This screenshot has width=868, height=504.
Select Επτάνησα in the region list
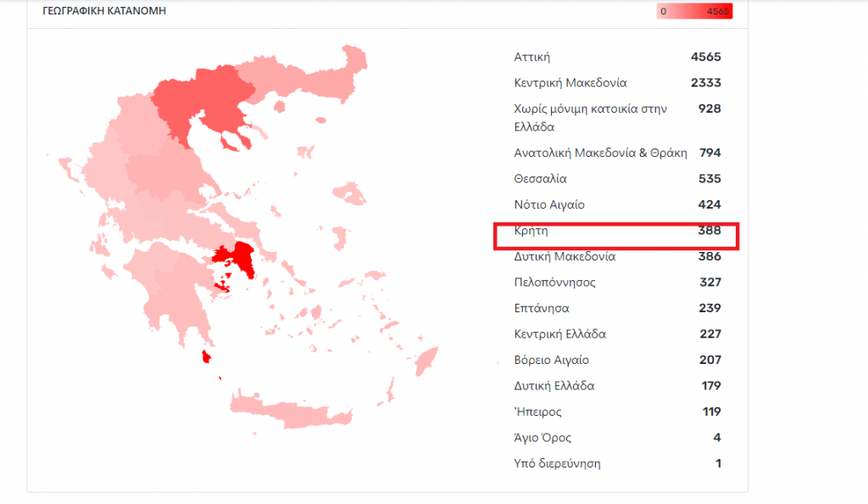tap(542, 308)
